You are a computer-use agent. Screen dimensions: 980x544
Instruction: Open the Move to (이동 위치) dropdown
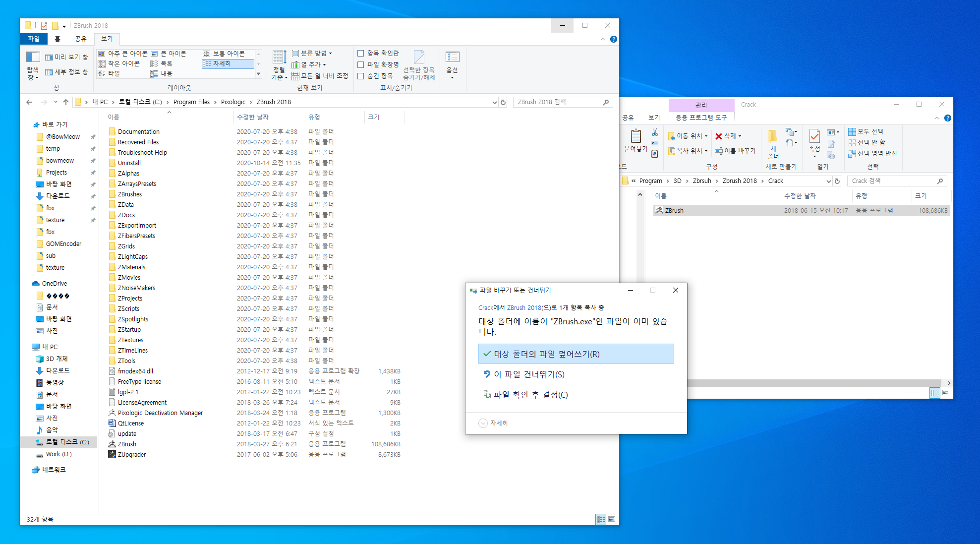pos(689,136)
